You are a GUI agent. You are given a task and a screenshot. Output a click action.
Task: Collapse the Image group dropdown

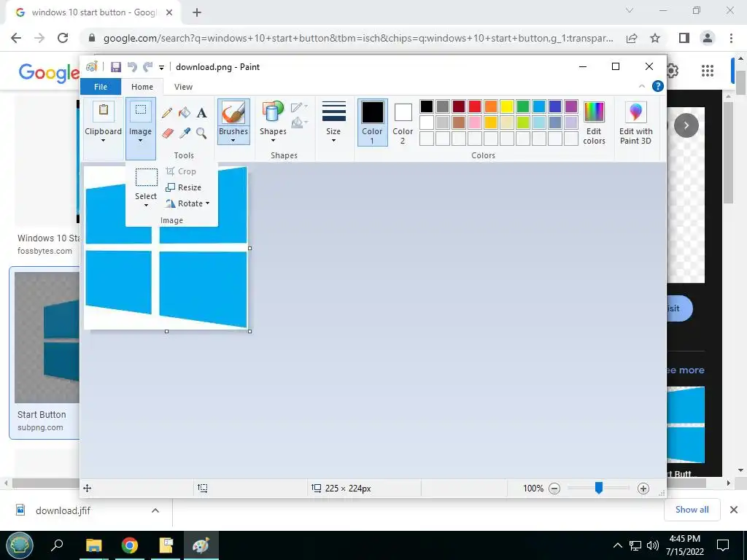(141, 141)
